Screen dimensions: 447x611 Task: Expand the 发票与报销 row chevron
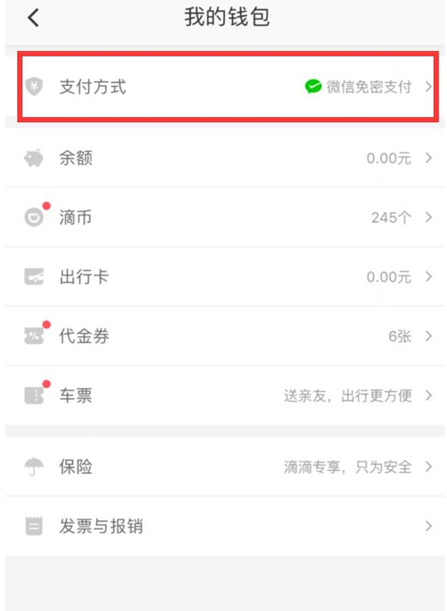(429, 526)
